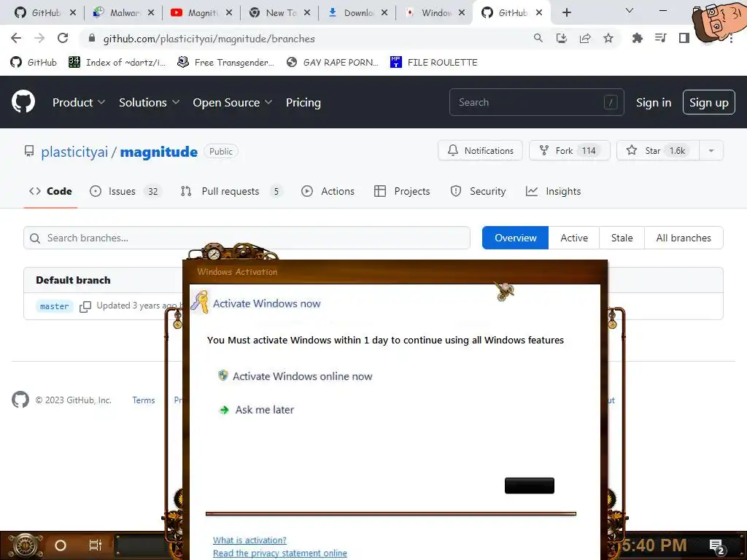
Task: Focus the GitHub Search field
Action: (x=536, y=102)
